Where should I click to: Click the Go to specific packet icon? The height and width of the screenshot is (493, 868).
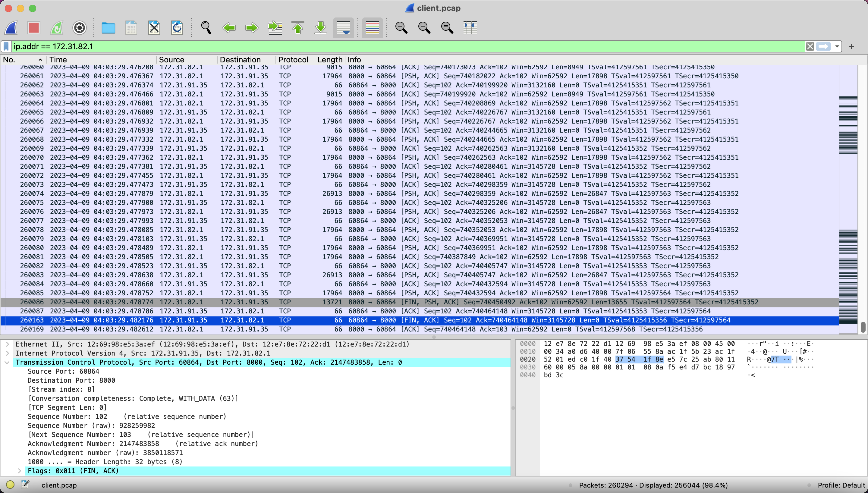(275, 28)
